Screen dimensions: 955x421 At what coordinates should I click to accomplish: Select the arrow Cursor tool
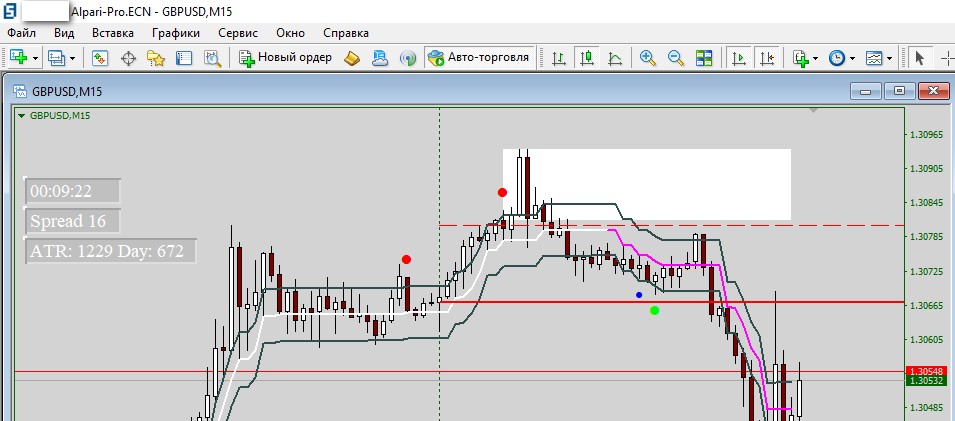[x=920, y=58]
